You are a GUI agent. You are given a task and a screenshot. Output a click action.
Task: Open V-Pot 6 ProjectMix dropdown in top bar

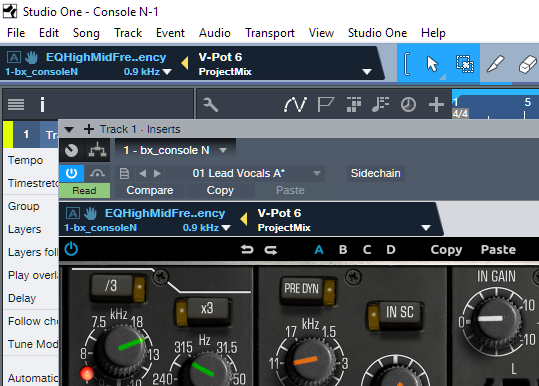[x=367, y=71]
